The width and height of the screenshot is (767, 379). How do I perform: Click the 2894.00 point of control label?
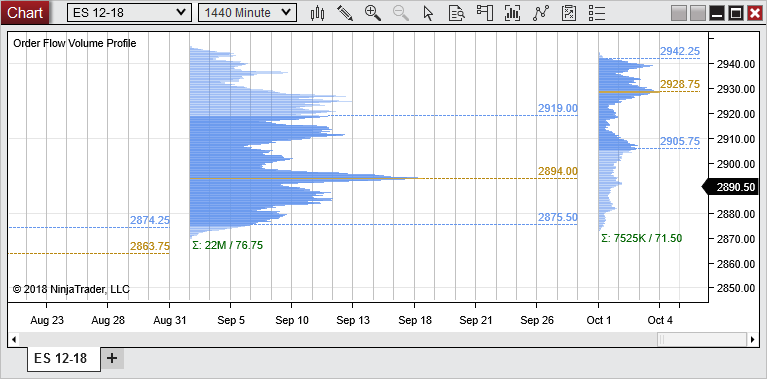[558, 171]
